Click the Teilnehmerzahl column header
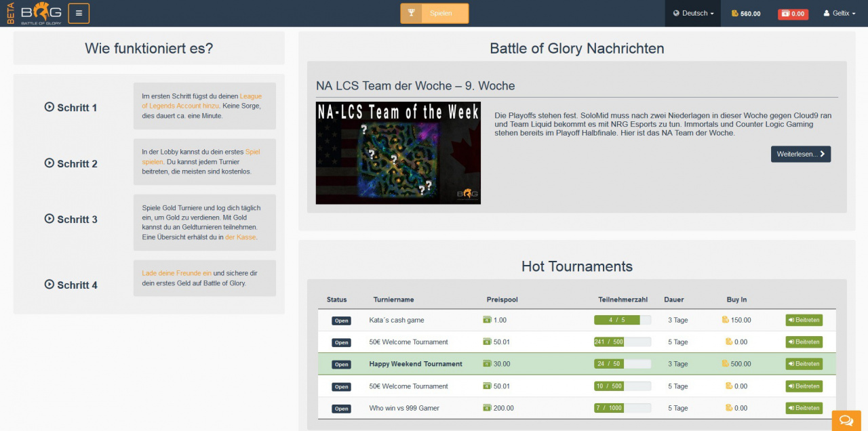This screenshot has height=431, width=868. point(623,300)
